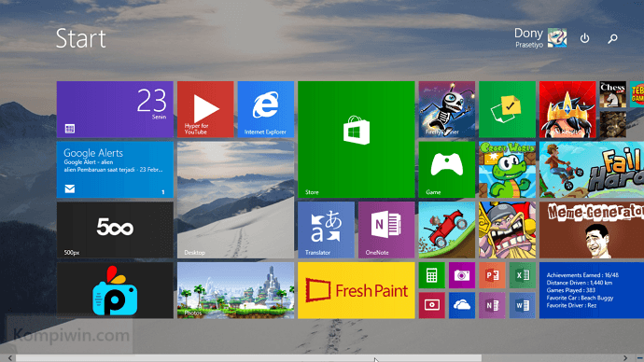Click the horizontal scrollbar thumb
Screen dimensions: 644x362
[x=249, y=358]
